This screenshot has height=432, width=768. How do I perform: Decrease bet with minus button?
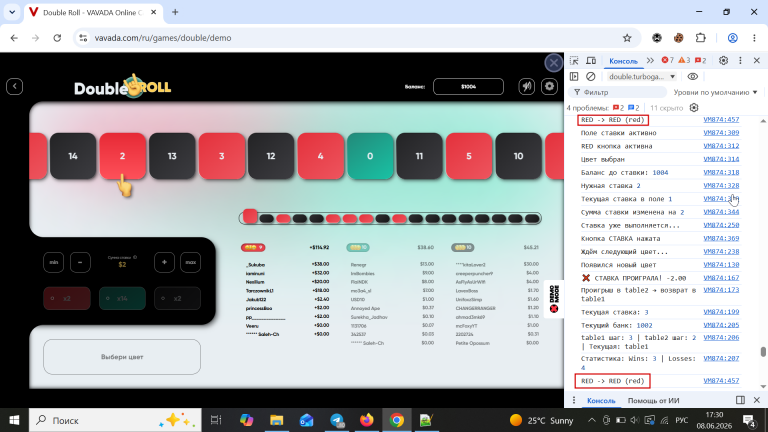tap(80, 263)
